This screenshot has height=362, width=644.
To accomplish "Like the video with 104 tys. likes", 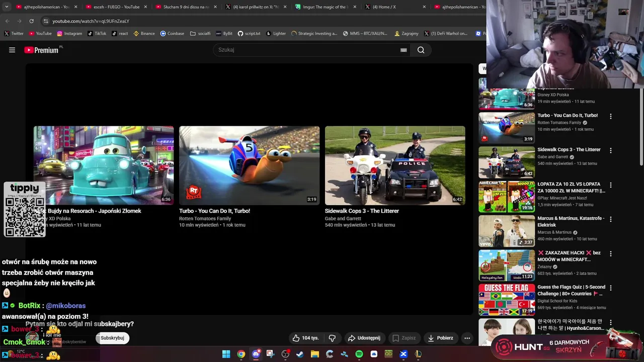I will pos(306,338).
